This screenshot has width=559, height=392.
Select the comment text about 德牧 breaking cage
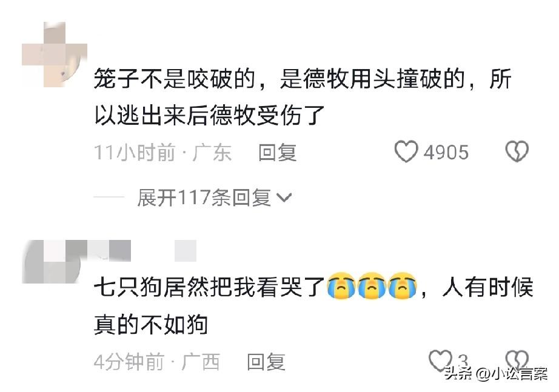303,97
